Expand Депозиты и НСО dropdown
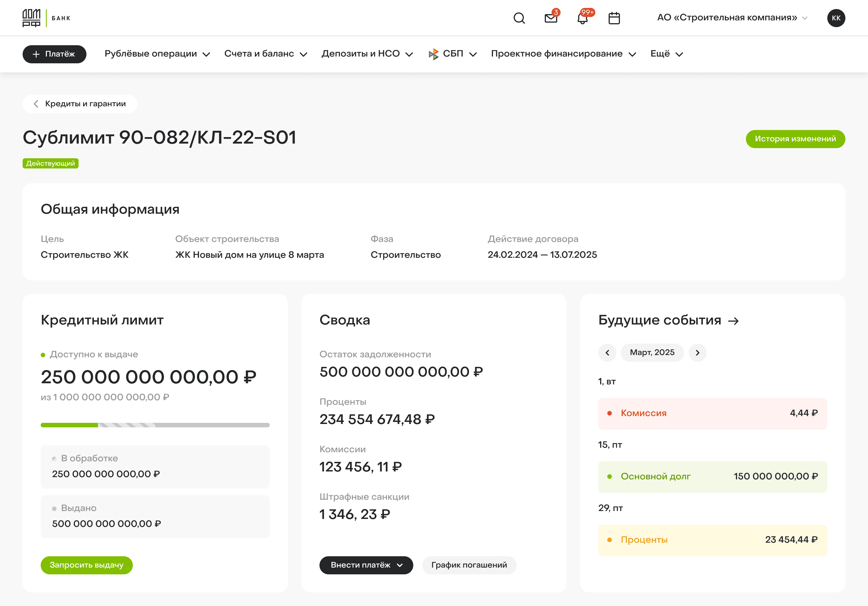 point(367,54)
